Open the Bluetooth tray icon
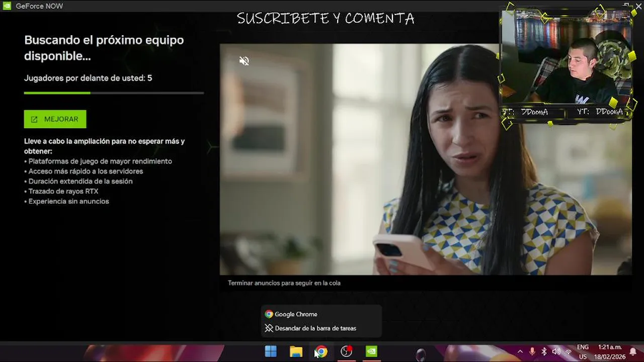The height and width of the screenshot is (362, 644). pos(544,351)
